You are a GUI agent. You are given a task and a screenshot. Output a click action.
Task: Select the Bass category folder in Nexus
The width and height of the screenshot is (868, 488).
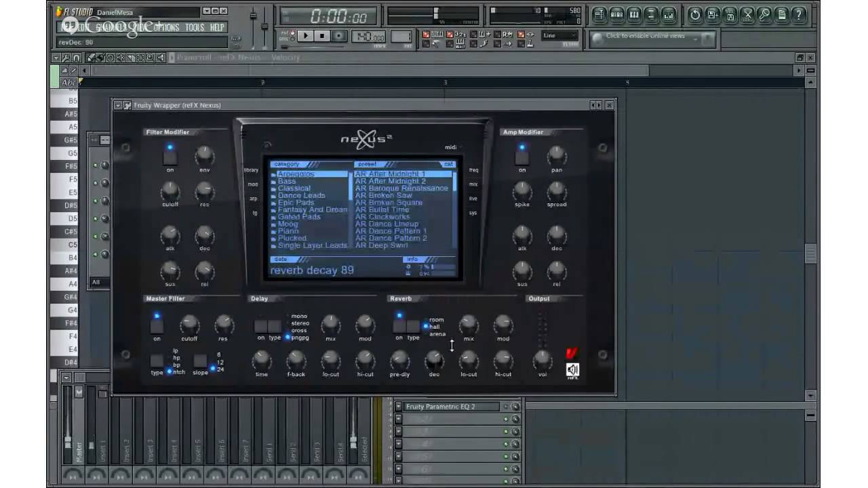287,182
